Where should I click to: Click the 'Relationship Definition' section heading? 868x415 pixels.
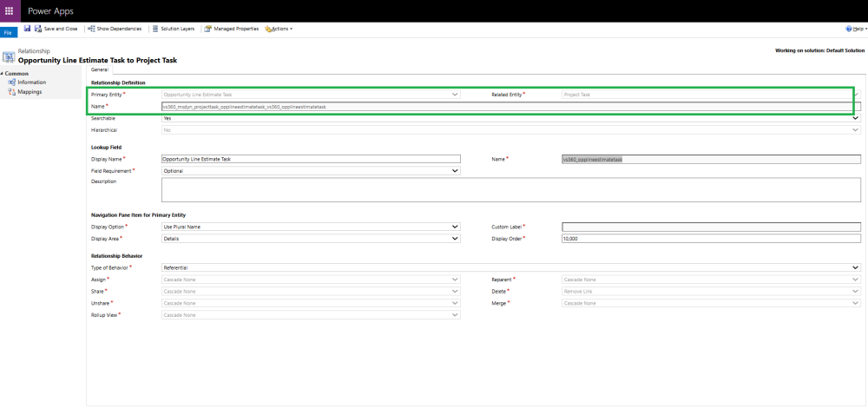118,83
